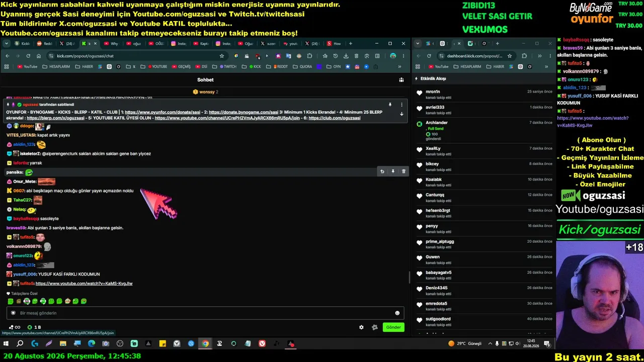This screenshot has height=362, width=644.
Task: Click the channel points infinity icon
Action: tap(16, 327)
